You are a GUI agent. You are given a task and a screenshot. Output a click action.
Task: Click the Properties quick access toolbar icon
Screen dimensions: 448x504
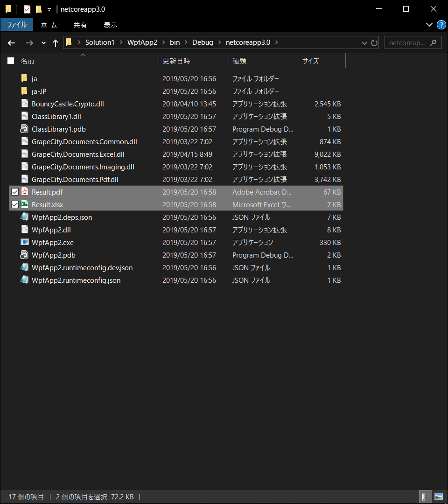27,9
